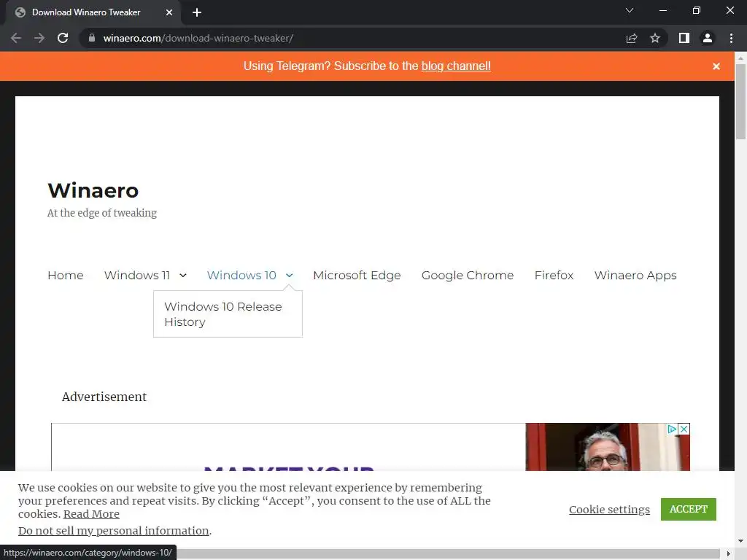Click the advertisement image of the man
The height and width of the screenshot is (560, 747).
point(608,447)
